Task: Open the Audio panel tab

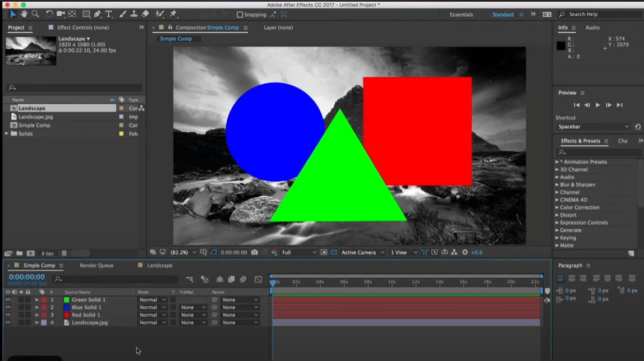Action: (x=592, y=27)
